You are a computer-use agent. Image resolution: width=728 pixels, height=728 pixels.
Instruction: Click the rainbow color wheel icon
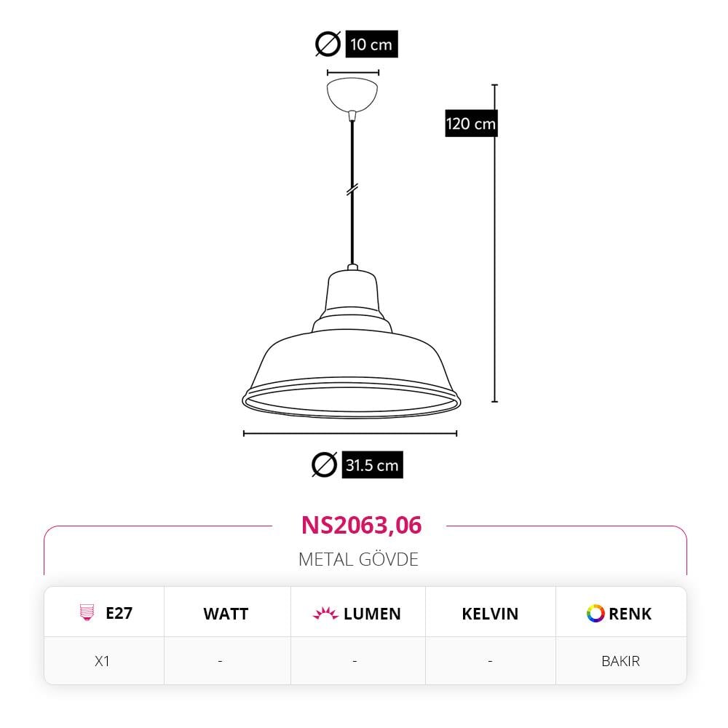tap(596, 614)
